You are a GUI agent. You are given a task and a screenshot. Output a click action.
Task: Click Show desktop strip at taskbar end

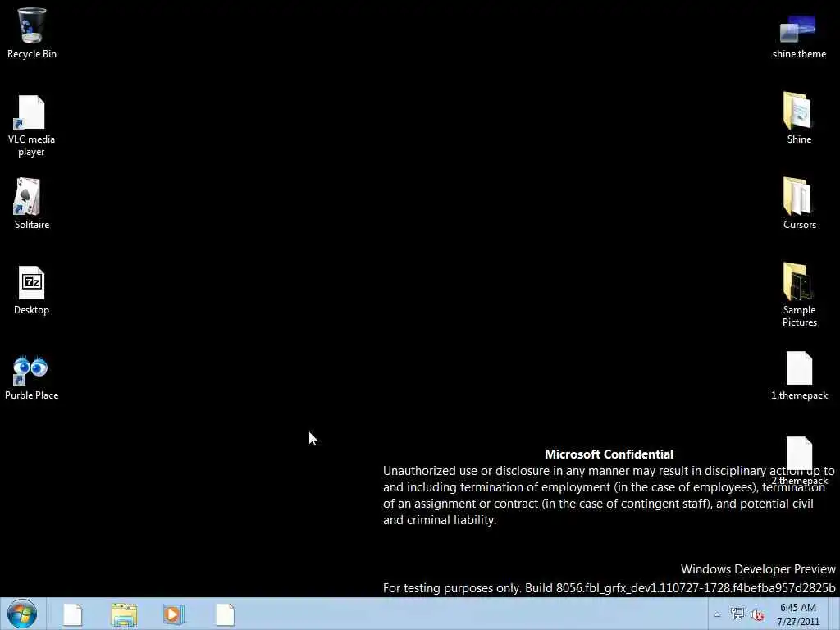coord(834,614)
